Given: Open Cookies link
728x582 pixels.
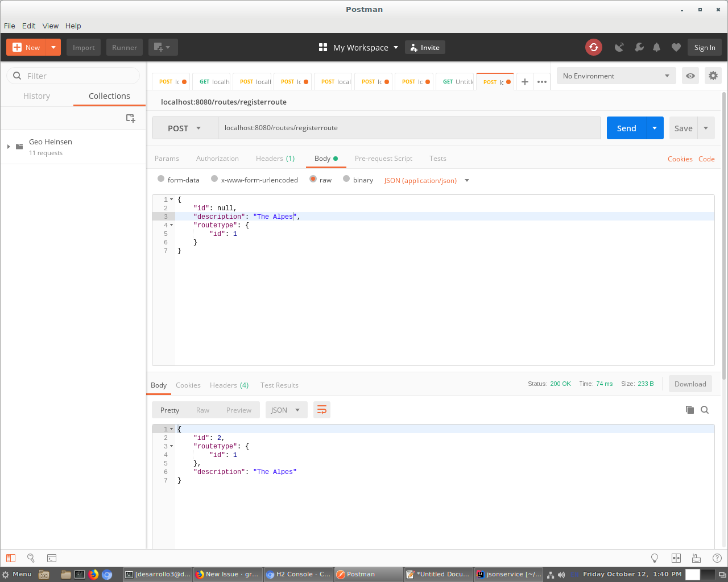Looking at the screenshot, I should pyautogui.click(x=680, y=159).
